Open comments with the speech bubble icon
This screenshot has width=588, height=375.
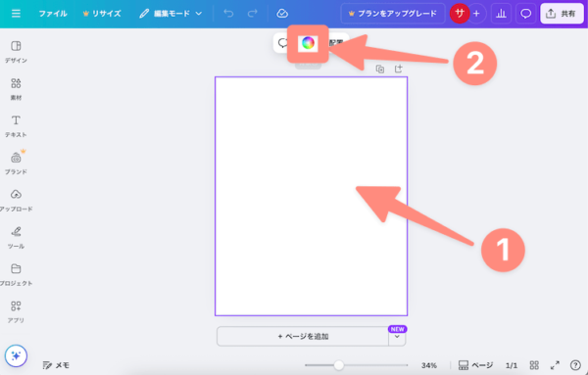click(x=525, y=14)
